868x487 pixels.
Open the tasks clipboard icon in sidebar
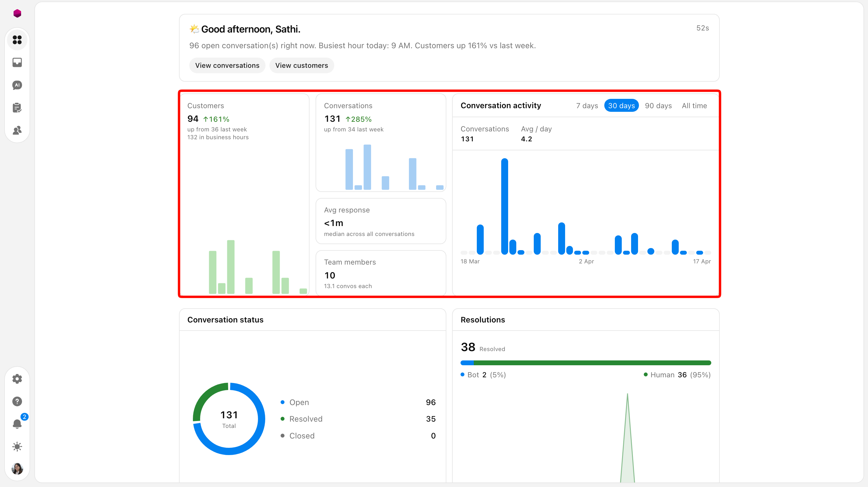(17, 108)
